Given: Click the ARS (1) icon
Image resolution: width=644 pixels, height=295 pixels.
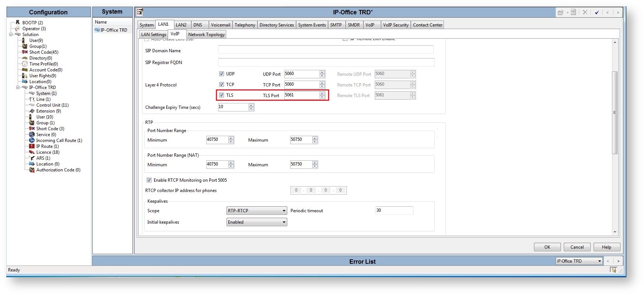Looking at the screenshot, I should pyautogui.click(x=32, y=158).
